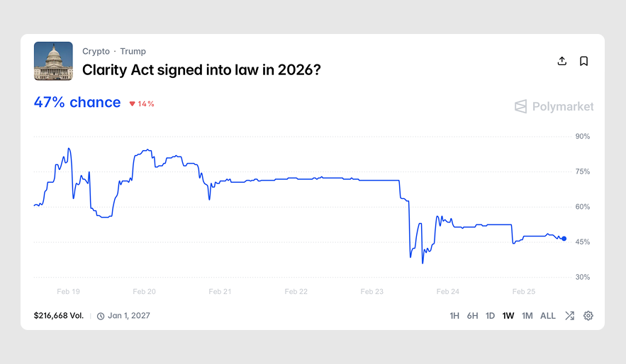Image resolution: width=626 pixels, height=364 pixels.
Task: Click the $216,668 Vol. label
Action: [58, 316]
